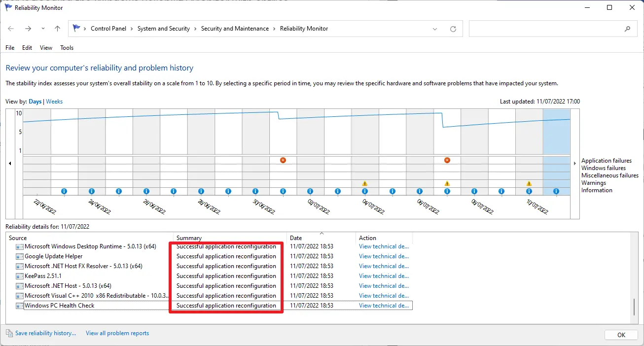This screenshot has width=644, height=346.
Task: Navigate to Security and Maintenance breadcrumb
Action: [x=235, y=29]
